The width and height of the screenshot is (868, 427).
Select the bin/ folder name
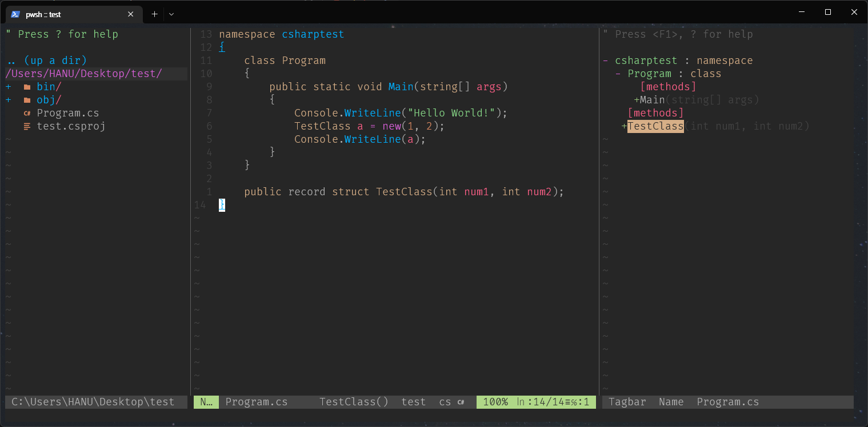tap(49, 87)
